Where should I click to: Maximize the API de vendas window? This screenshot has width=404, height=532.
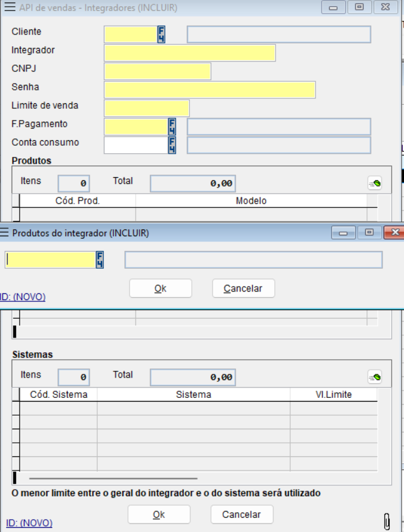coord(359,7)
